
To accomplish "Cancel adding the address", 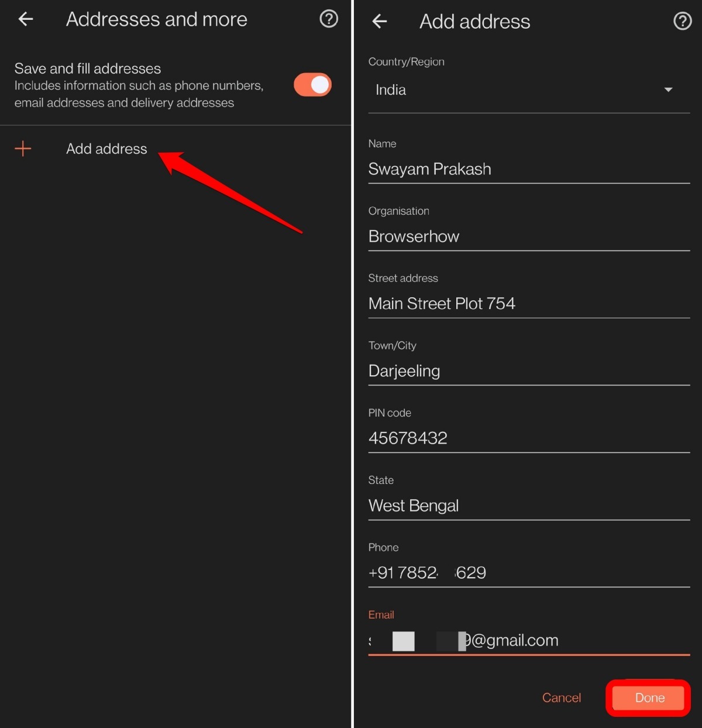I will tap(562, 698).
